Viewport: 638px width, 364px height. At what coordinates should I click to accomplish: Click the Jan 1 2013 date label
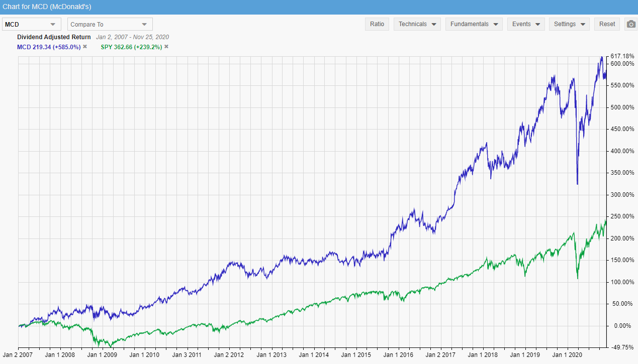pyautogui.click(x=272, y=354)
